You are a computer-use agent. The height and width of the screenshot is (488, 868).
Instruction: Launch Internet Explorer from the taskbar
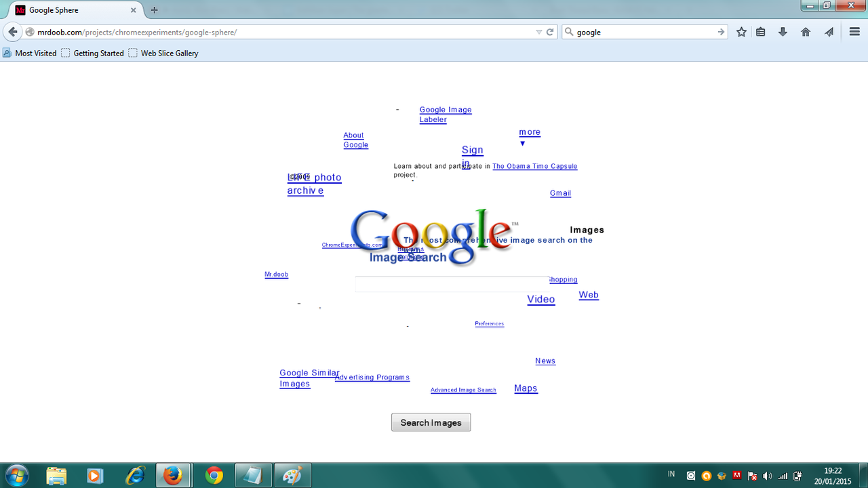(x=135, y=476)
